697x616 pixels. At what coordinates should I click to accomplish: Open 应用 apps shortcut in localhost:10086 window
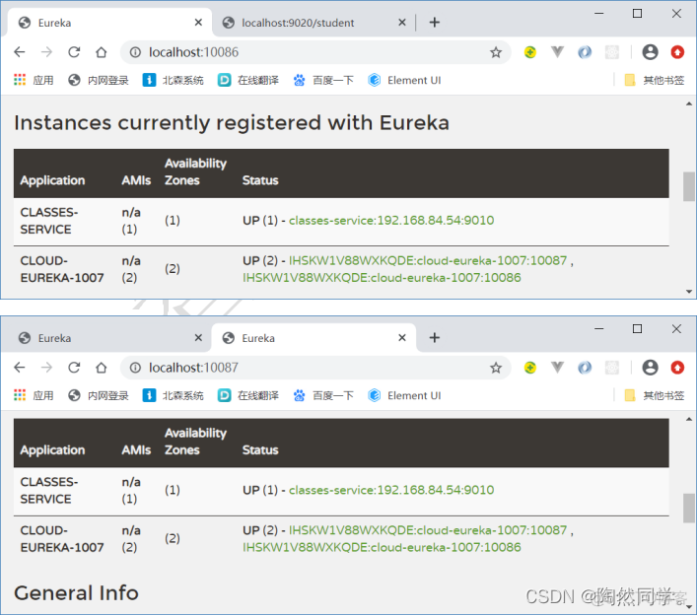[x=34, y=80]
